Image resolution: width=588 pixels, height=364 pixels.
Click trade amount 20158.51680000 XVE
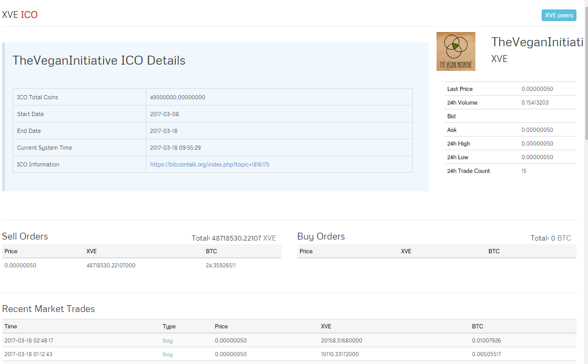tap(342, 340)
